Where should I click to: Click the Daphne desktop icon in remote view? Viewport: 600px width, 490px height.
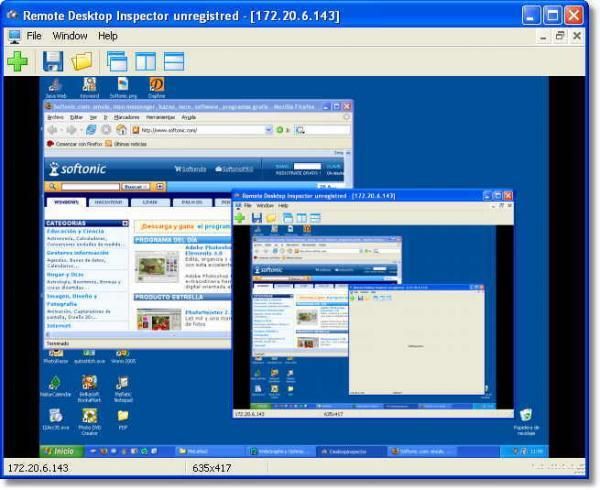[x=157, y=88]
